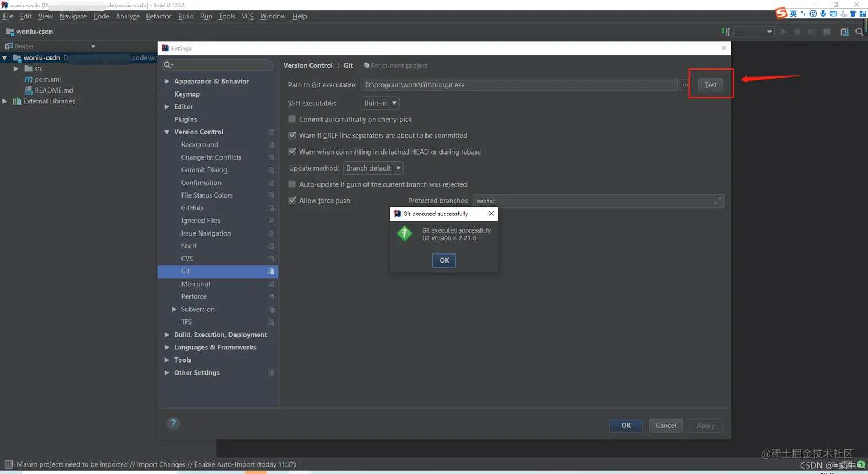Screen dimensions: 868x474
Task: Click Search Everywhere magnifier icon
Action: click(x=859, y=32)
